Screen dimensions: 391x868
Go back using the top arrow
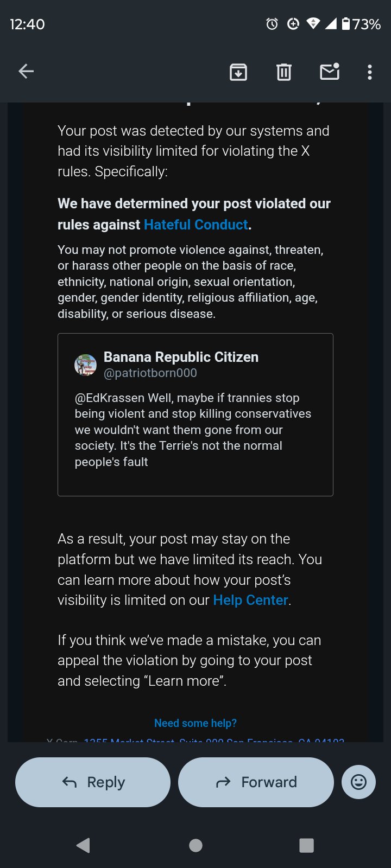click(26, 71)
